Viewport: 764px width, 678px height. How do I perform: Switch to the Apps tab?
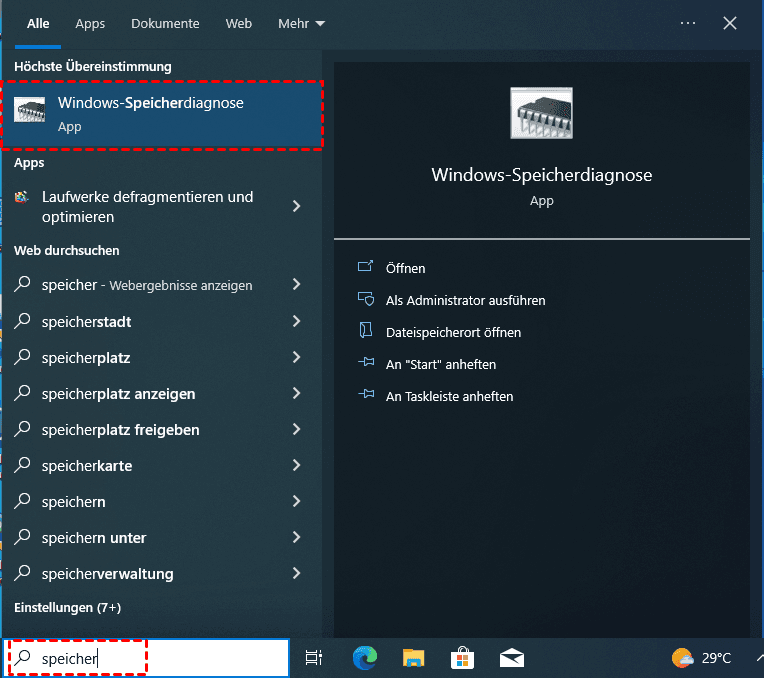90,23
